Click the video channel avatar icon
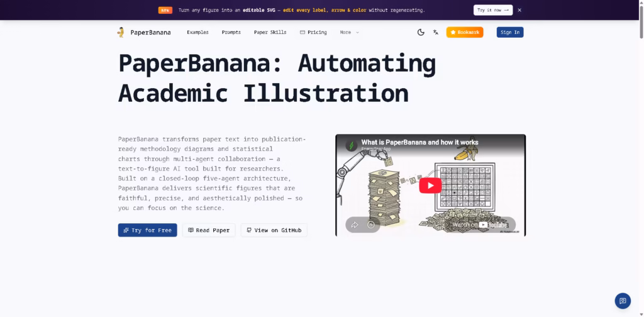Viewport: 644px width, 317px height. tap(351, 145)
